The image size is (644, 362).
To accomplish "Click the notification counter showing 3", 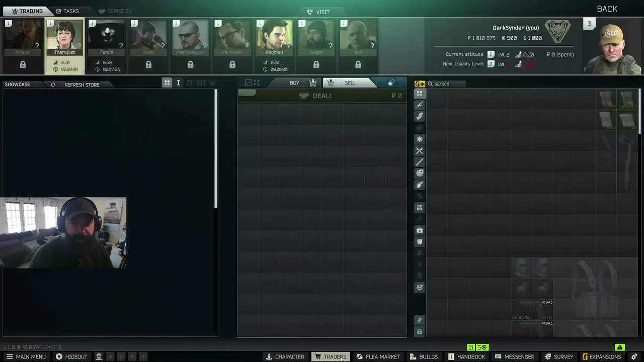I will click(589, 24).
